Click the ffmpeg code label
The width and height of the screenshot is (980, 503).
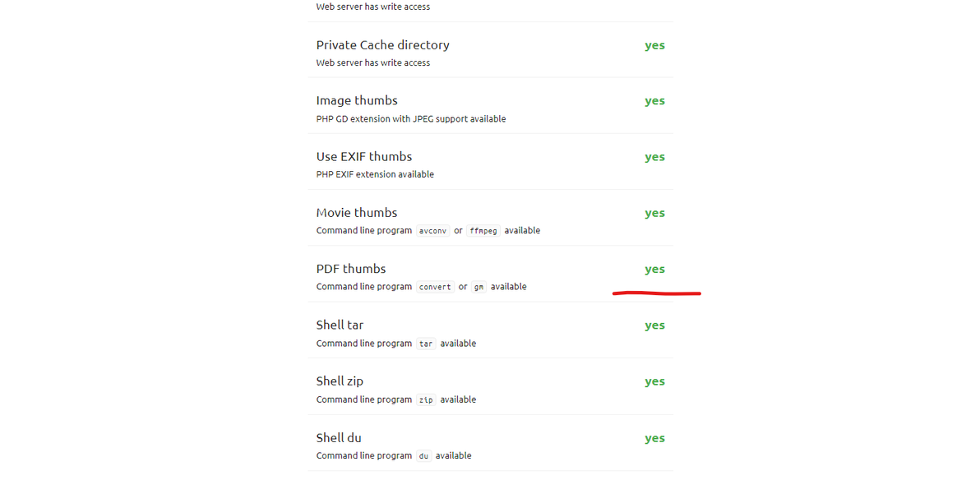[x=483, y=231]
